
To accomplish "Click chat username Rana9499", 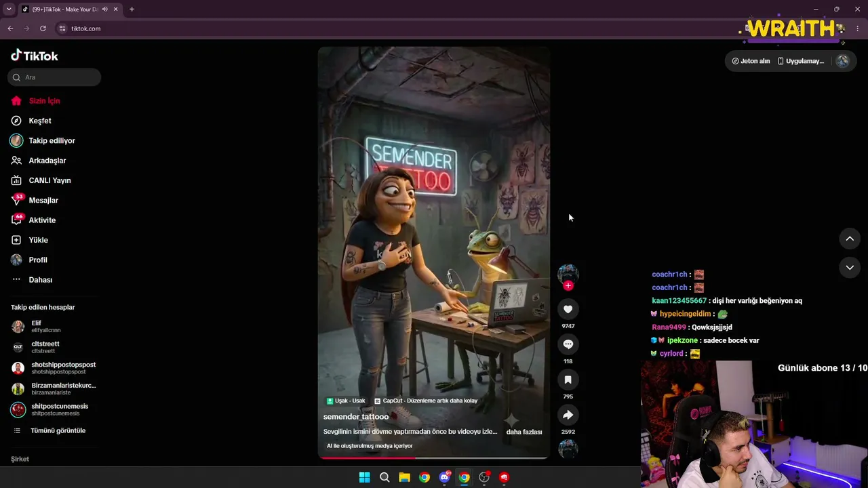I will [x=669, y=327].
